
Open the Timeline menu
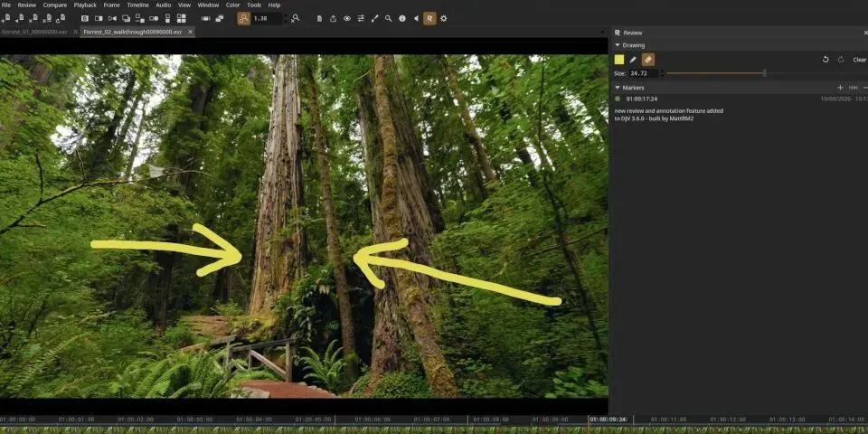[137, 5]
